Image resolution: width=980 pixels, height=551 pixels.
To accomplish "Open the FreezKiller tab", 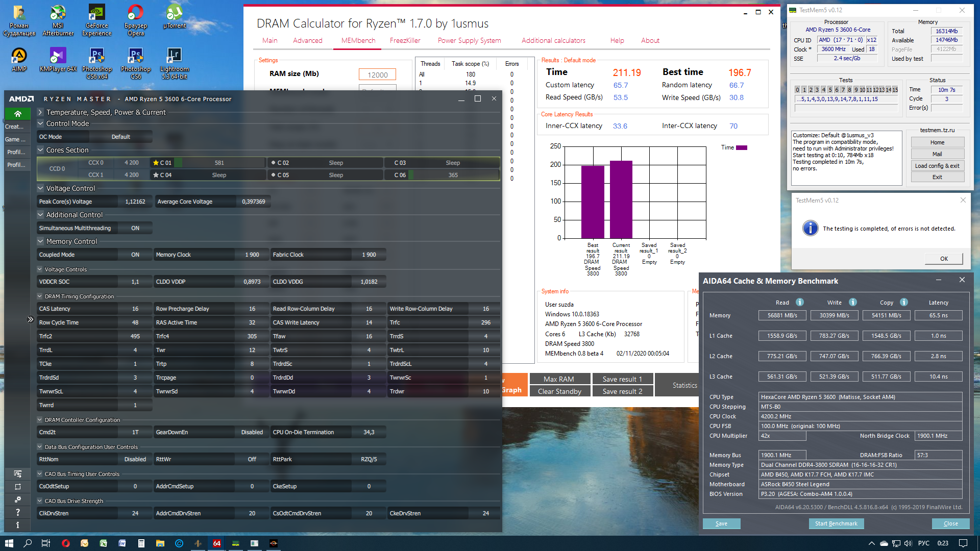I will [x=405, y=40].
